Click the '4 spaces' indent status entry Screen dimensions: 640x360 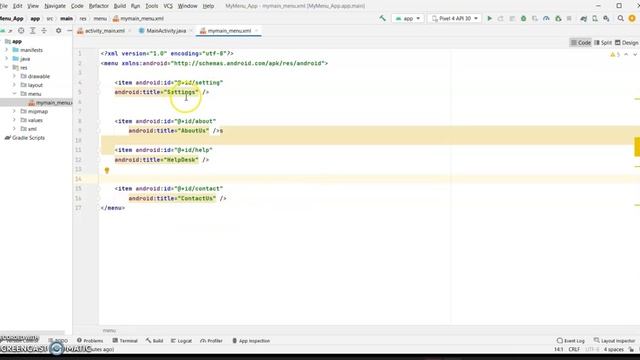[x=613, y=349]
